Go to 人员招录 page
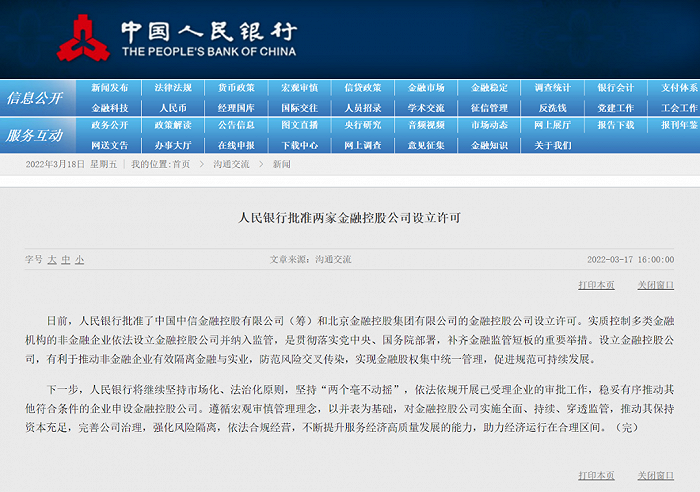Image resolution: width=700 pixels, height=492 pixels. [x=363, y=108]
